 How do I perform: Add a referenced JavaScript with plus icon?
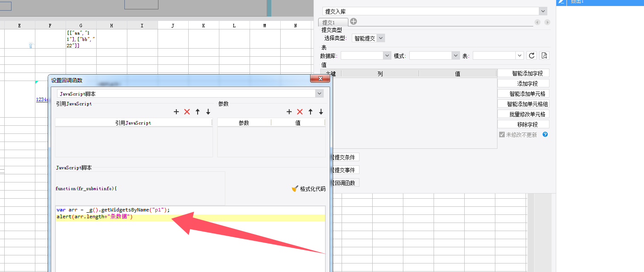pyautogui.click(x=176, y=112)
